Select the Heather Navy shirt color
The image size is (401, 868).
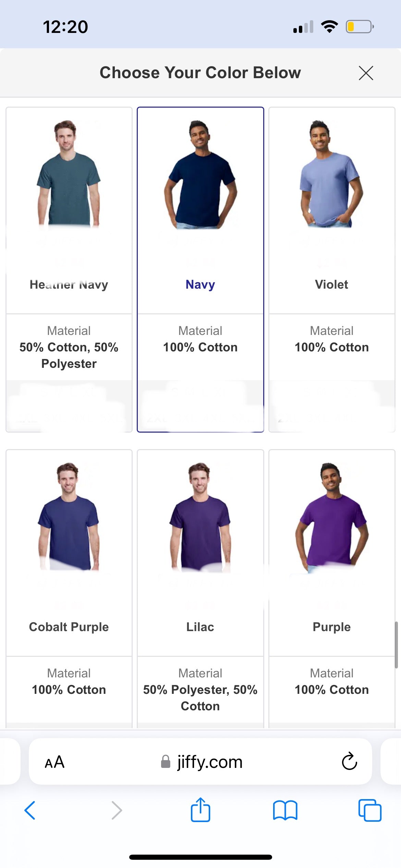[69, 174]
